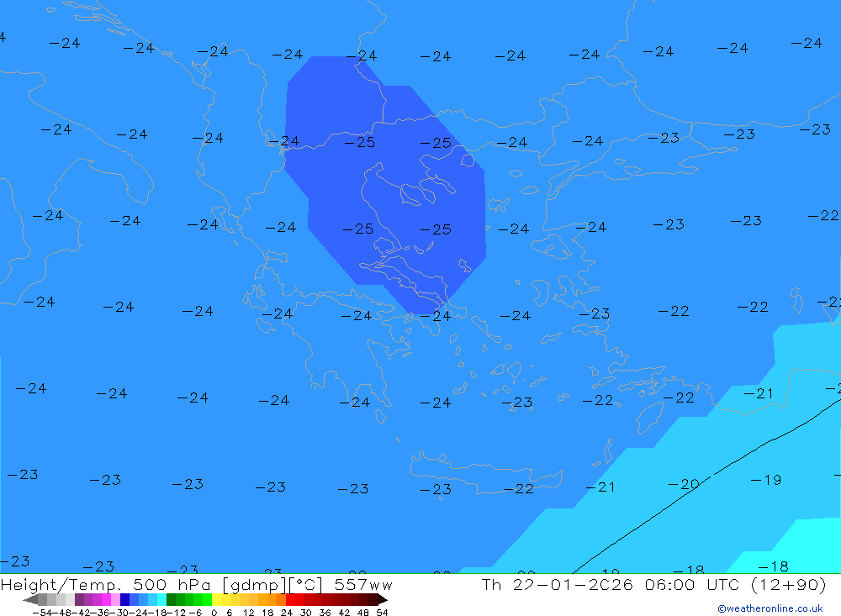Select the dark green legend color swatch
The image size is (841, 616).
pos(171,600)
